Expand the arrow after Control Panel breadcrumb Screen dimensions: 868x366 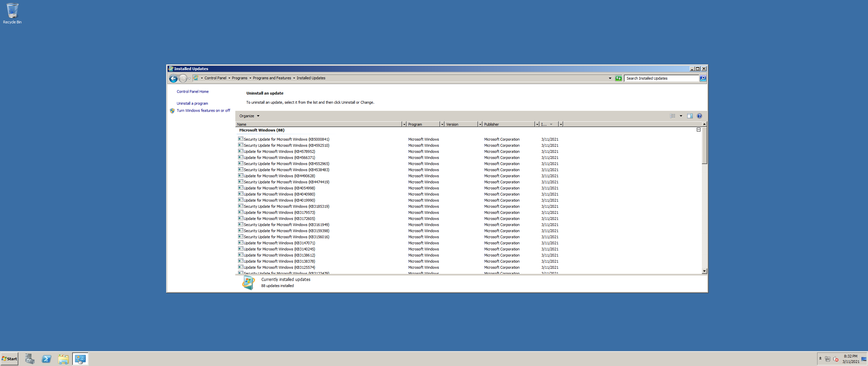pos(229,78)
